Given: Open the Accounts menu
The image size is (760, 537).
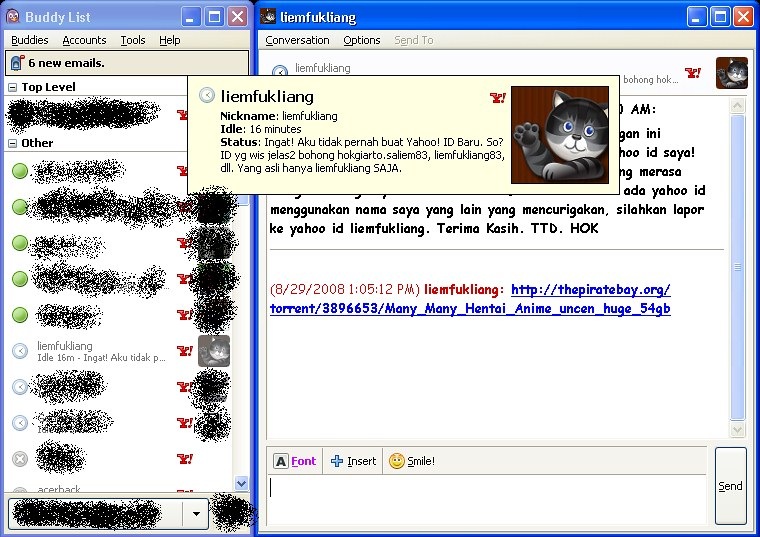Looking at the screenshot, I should coord(84,40).
